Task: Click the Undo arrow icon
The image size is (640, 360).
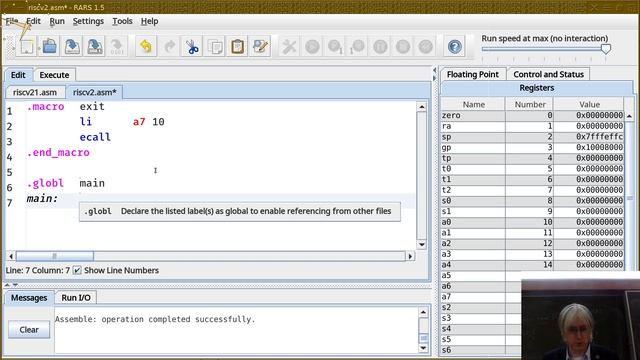Action: tap(146, 47)
